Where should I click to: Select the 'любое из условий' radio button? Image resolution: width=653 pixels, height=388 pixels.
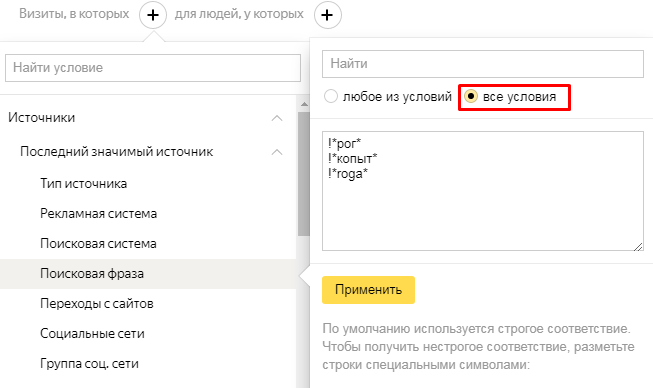(x=331, y=97)
